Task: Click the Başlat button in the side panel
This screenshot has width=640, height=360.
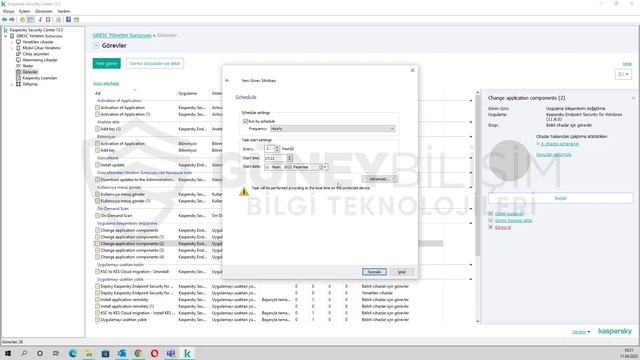Action: 560,198
